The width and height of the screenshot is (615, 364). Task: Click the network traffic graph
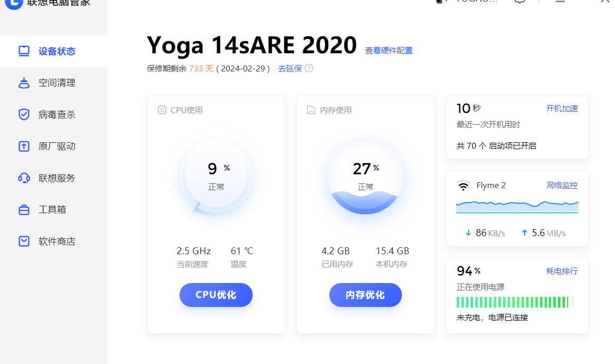coord(517,207)
